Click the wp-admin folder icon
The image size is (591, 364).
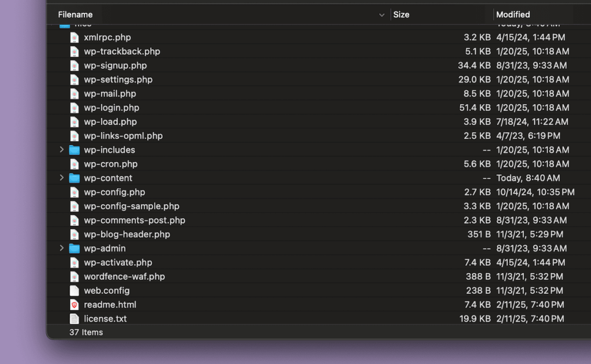click(x=74, y=249)
